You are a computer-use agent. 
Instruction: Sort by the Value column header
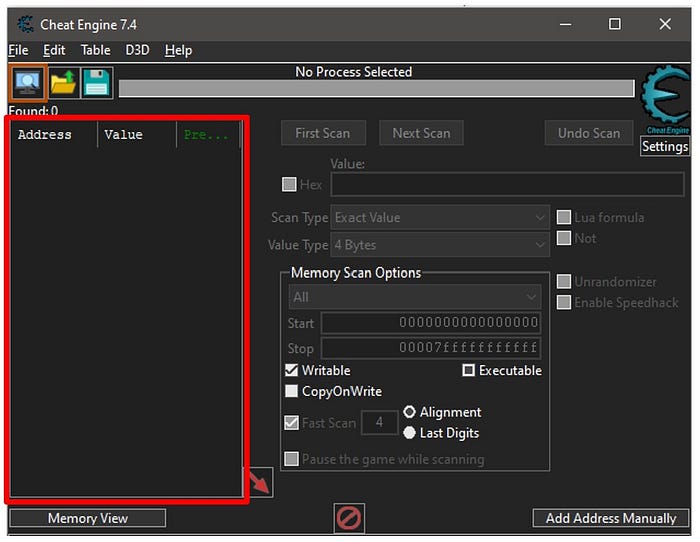pyautogui.click(x=137, y=134)
